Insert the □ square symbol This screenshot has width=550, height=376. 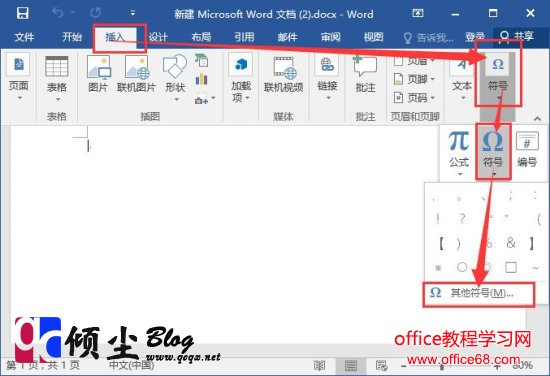coord(511,267)
